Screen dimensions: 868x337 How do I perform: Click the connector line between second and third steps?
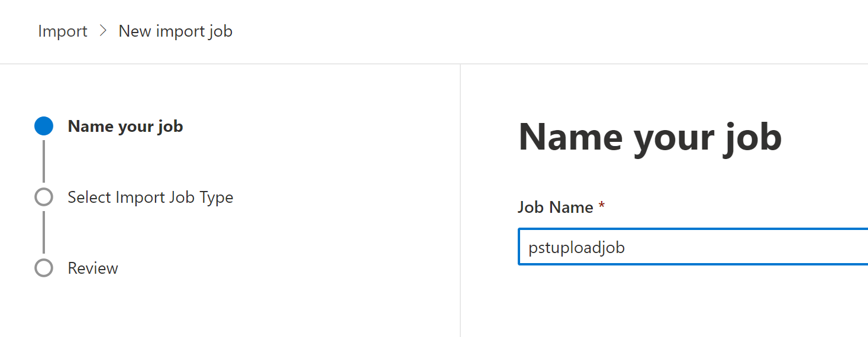(x=44, y=232)
